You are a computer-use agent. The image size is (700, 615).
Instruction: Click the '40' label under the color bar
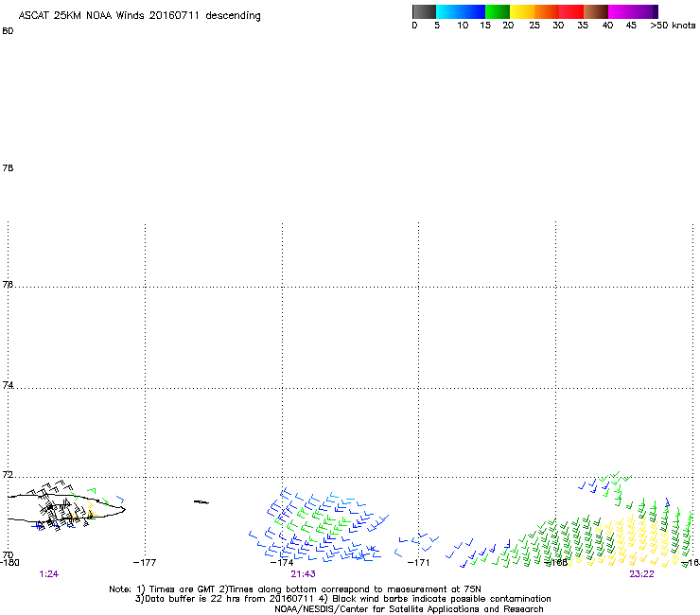coord(607,26)
